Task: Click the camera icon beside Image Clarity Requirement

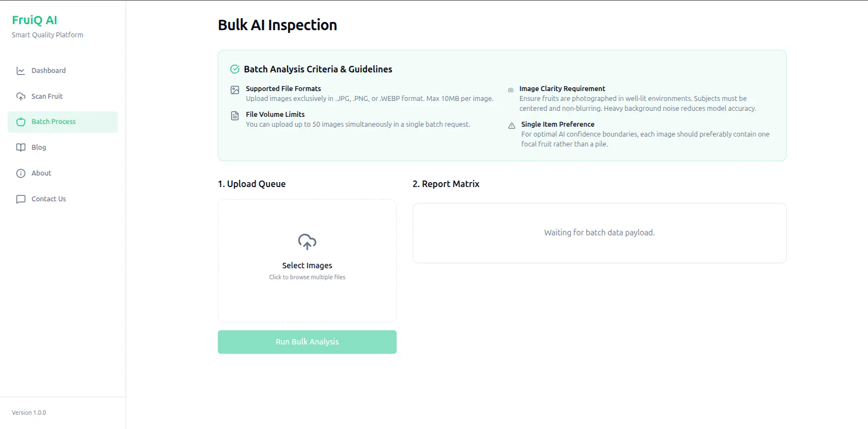Action: tap(511, 90)
